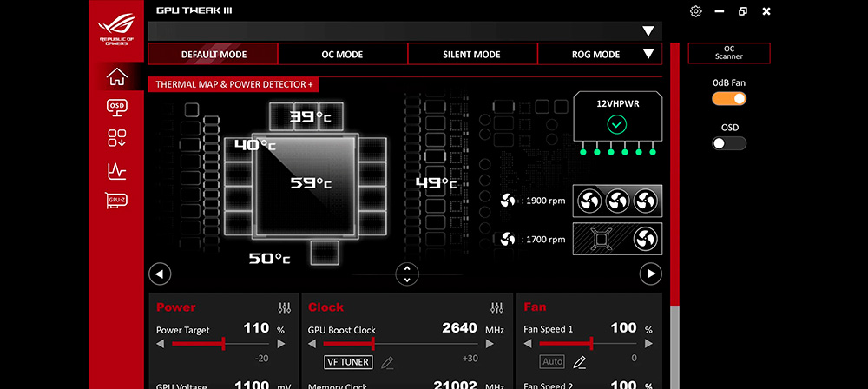Viewport: 868px width, 389px height.
Task: Expand the top GPU selection dropdown
Action: (x=648, y=31)
